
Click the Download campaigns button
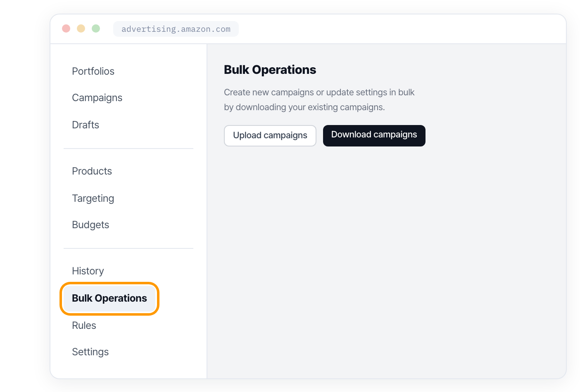[x=374, y=136]
